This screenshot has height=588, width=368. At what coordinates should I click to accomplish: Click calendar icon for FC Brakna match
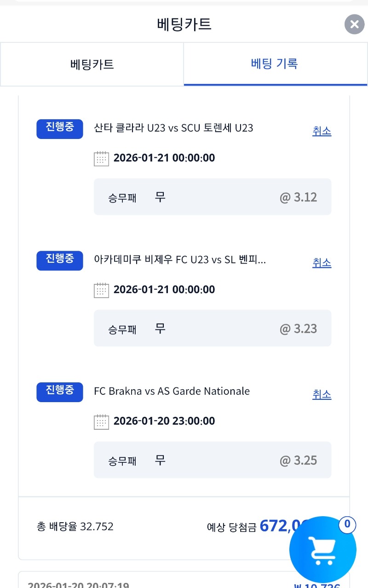pyautogui.click(x=101, y=421)
